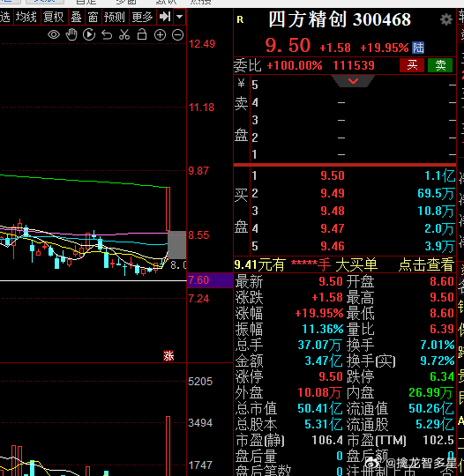This screenshot has height=476, width=464.
Task: Collapse the sell order book chevron
Action: (353, 81)
